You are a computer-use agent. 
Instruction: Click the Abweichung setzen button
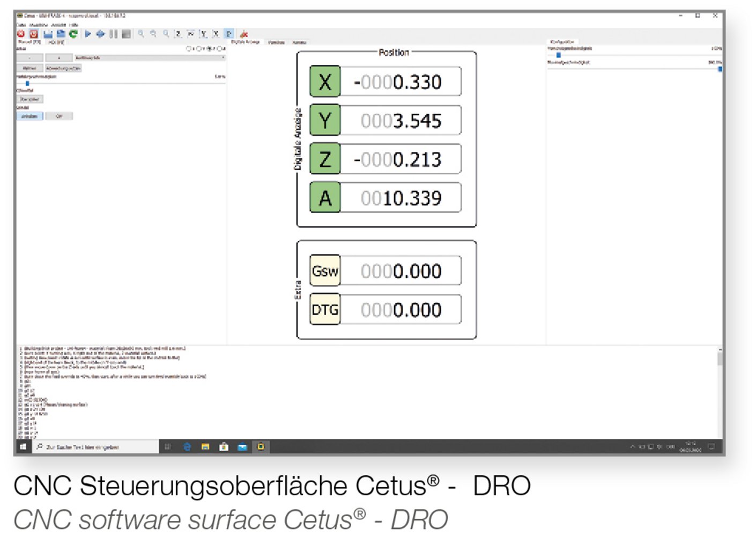63,68
